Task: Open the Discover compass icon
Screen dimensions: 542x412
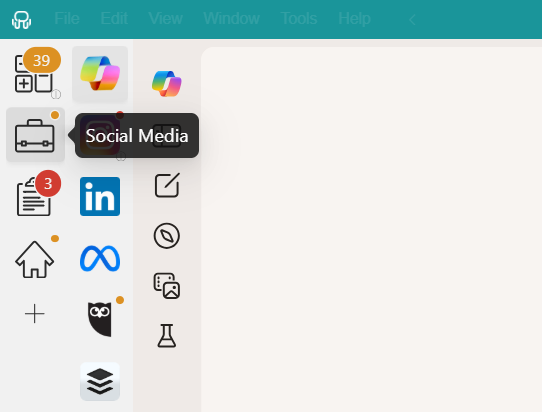Action: pos(167,236)
